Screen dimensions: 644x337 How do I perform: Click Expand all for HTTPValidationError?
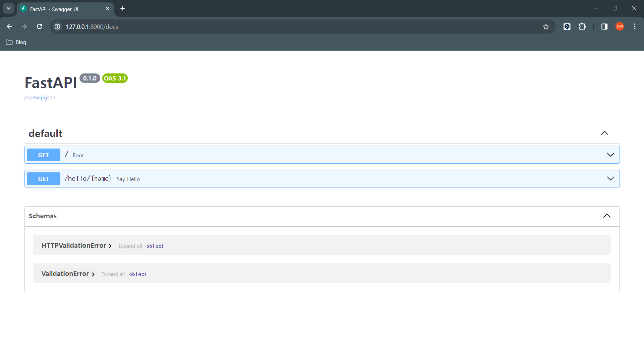click(x=130, y=246)
